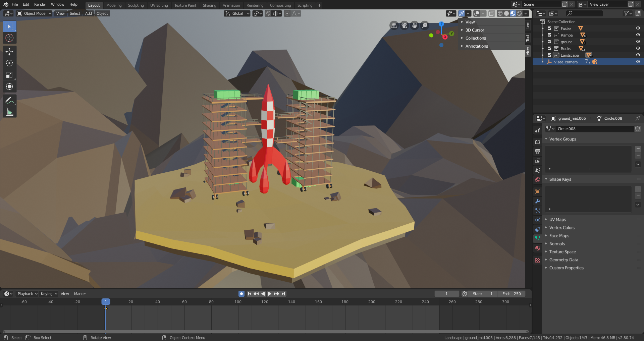Open the Output properties tab
Image resolution: width=644 pixels, height=341 pixels.
[538, 151]
